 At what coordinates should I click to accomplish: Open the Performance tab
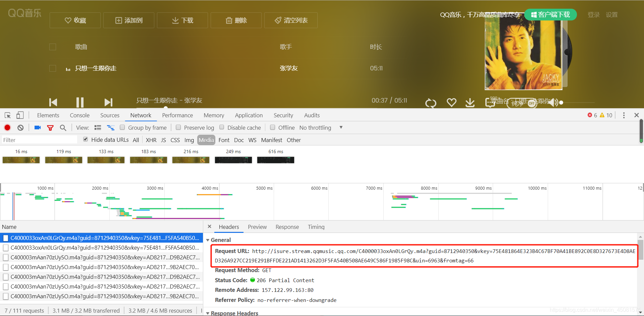click(x=177, y=115)
